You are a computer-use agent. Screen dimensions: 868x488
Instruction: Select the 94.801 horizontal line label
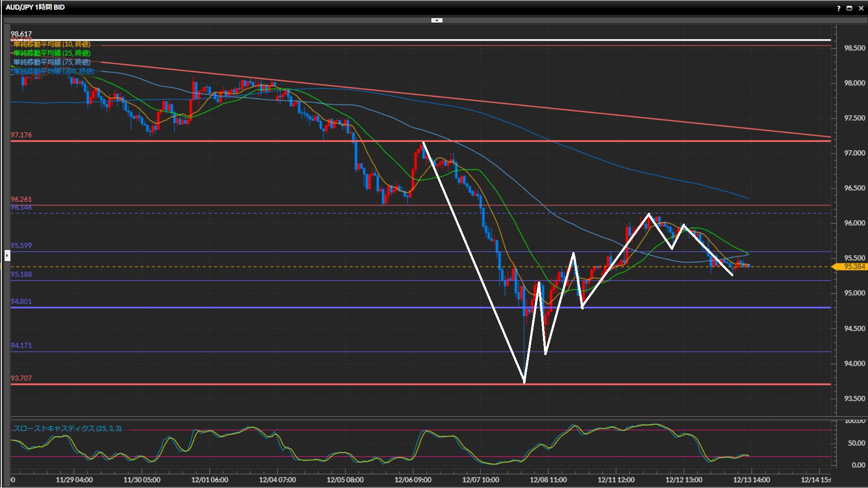(21, 301)
